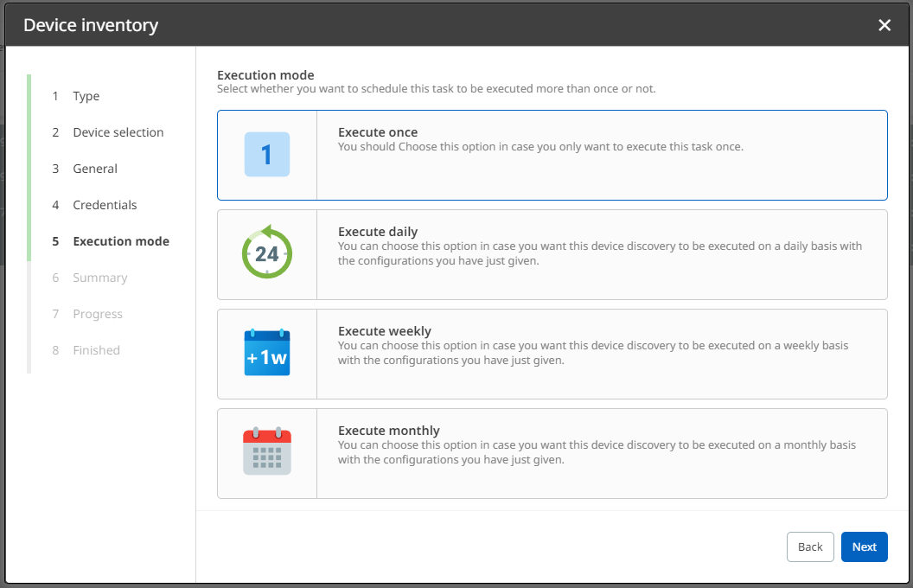This screenshot has height=588, width=913.
Task: Click the Progress step in sidebar
Action: [98, 314]
